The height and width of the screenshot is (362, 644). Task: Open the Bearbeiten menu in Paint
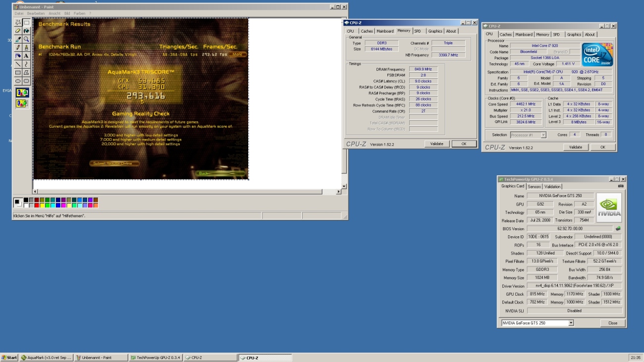pyautogui.click(x=36, y=13)
